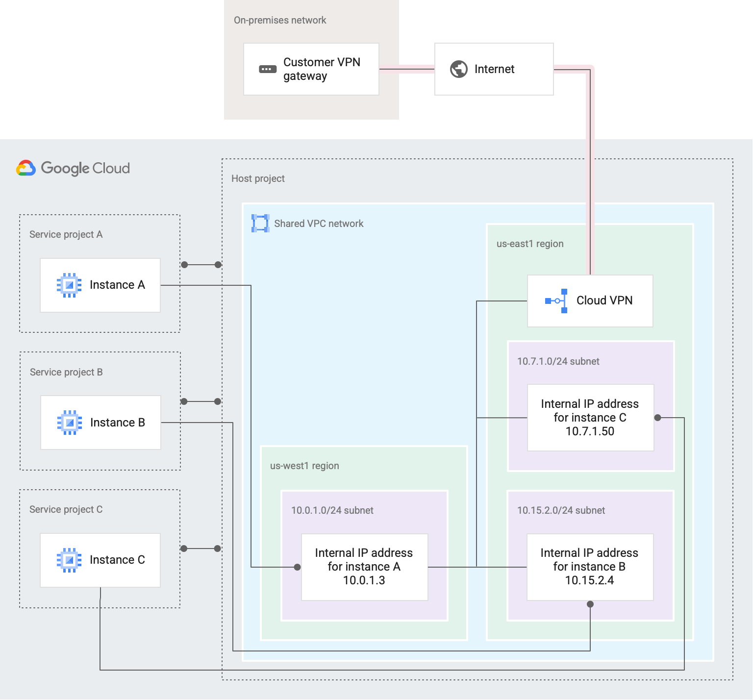Click the us-west1 region label
Screen dimensions: 753x700
coord(304,466)
